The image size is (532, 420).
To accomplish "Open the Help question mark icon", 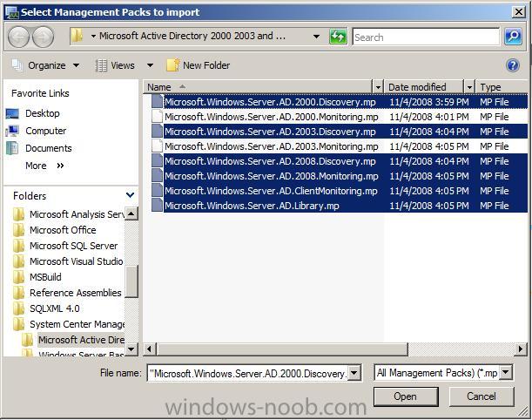I will pos(513,65).
